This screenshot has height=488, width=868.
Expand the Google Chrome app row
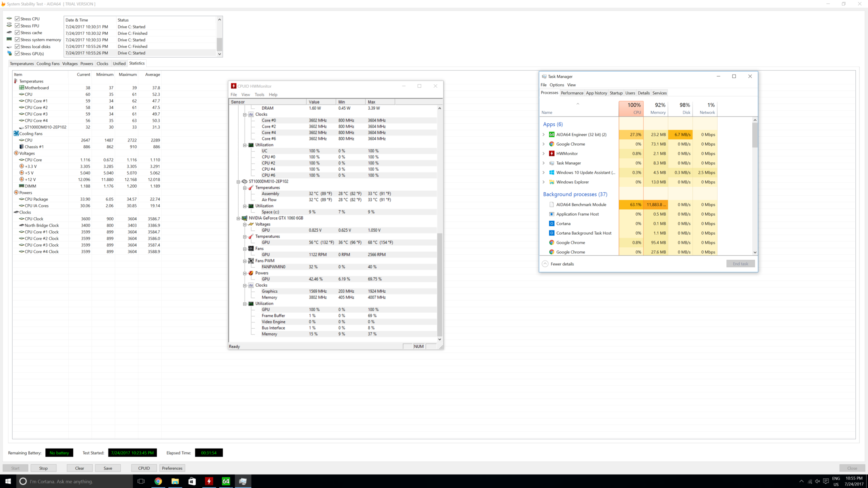pos(544,144)
